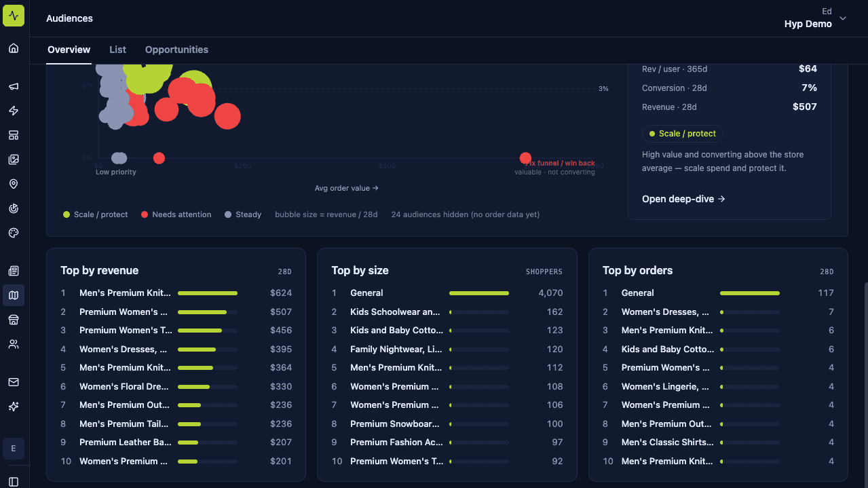Open the newspaper sidebar icon
Screen dimensions: 868x488
pos(14,271)
